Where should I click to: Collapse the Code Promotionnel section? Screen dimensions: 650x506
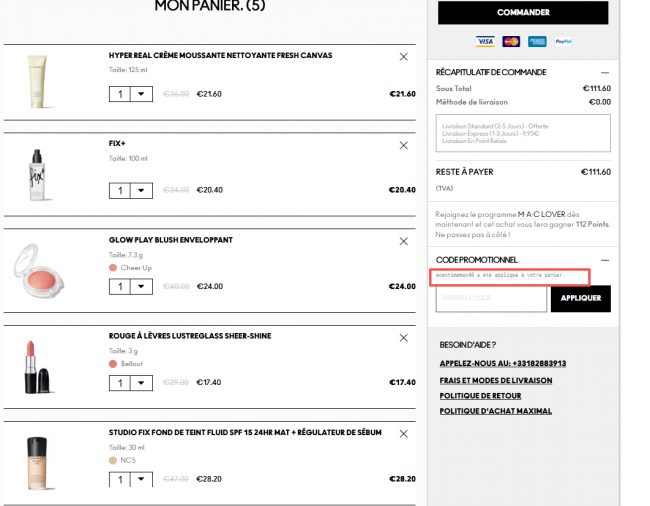pos(604,259)
